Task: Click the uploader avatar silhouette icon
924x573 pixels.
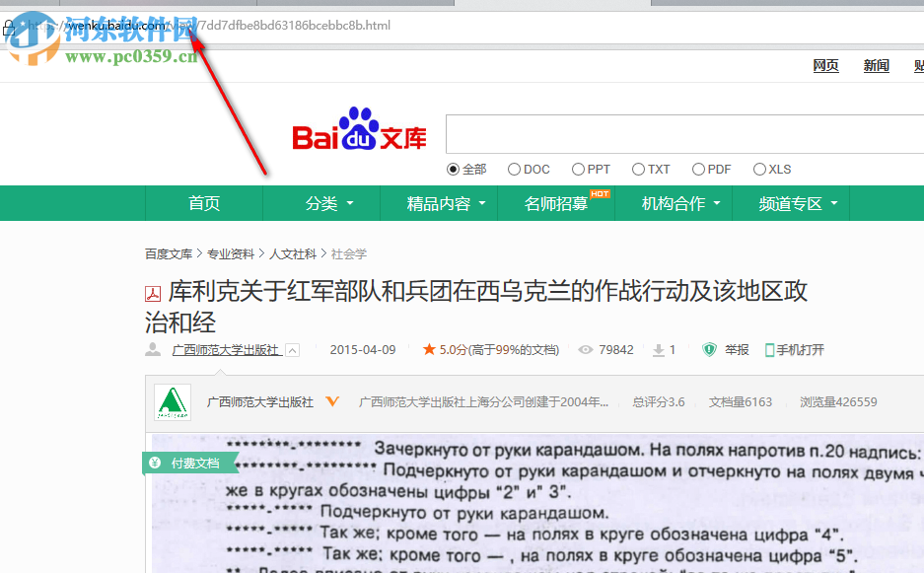Action: [153, 349]
